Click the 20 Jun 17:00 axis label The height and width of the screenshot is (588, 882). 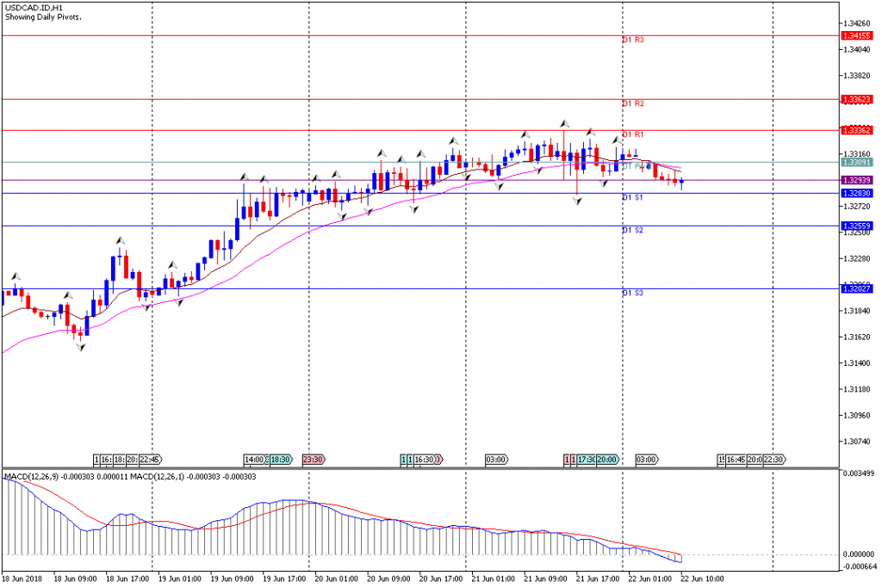441,579
